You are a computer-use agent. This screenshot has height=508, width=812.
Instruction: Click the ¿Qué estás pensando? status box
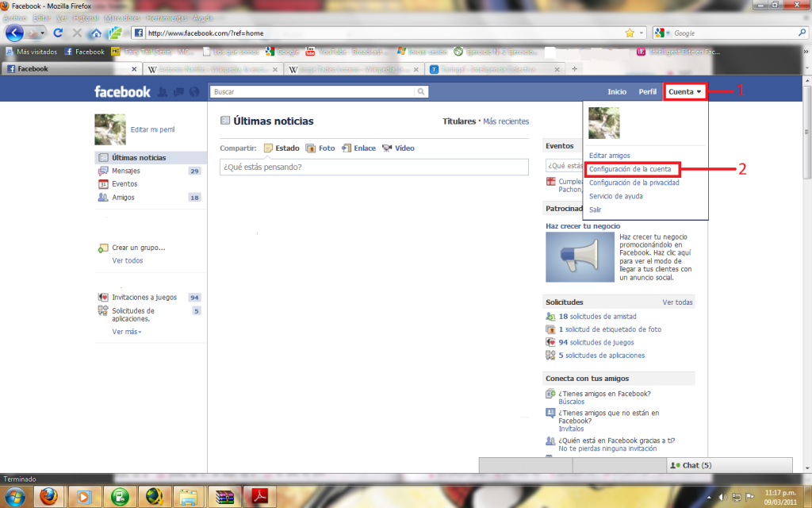[374, 167]
